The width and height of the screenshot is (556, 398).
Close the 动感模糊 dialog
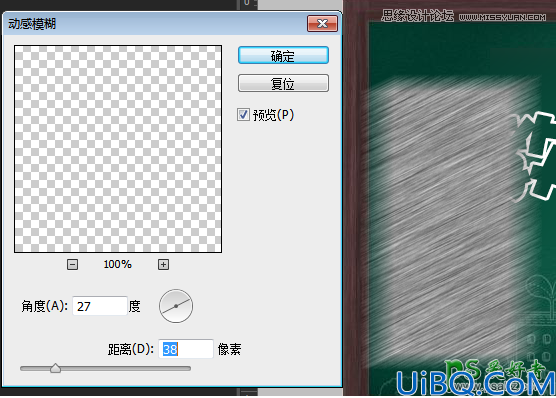tap(322, 24)
